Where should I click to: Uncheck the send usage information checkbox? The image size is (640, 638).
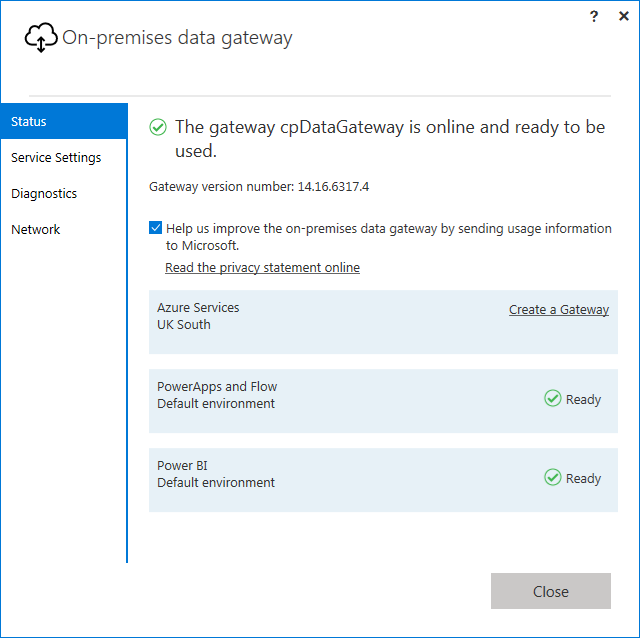click(x=156, y=228)
